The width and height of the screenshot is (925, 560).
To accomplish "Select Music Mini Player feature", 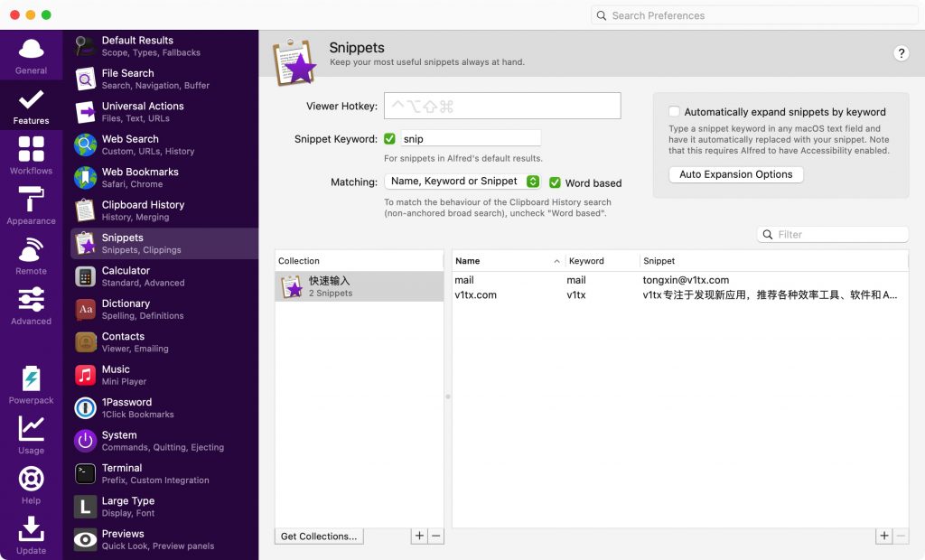I will 164,375.
